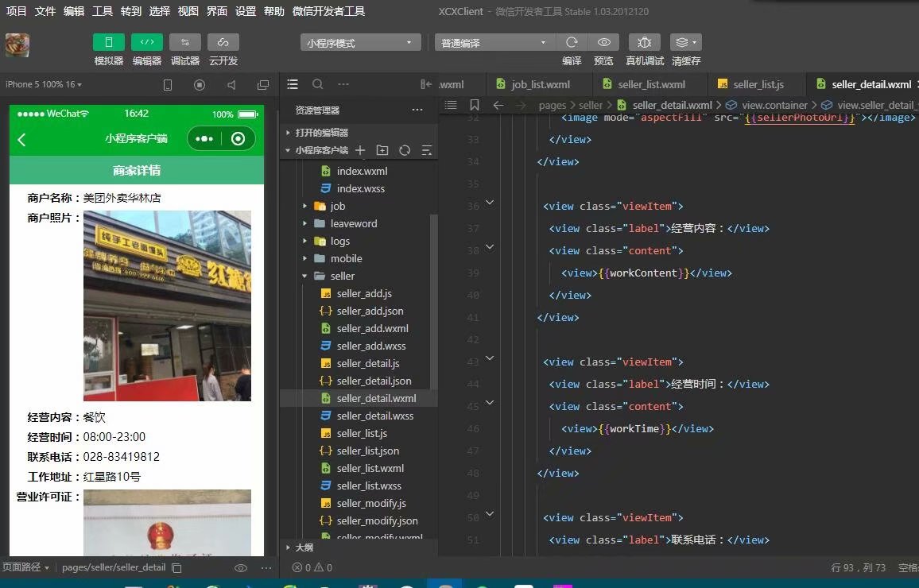Tap the back arrow in mini program
The height and width of the screenshot is (588, 919).
click(21, 139)
